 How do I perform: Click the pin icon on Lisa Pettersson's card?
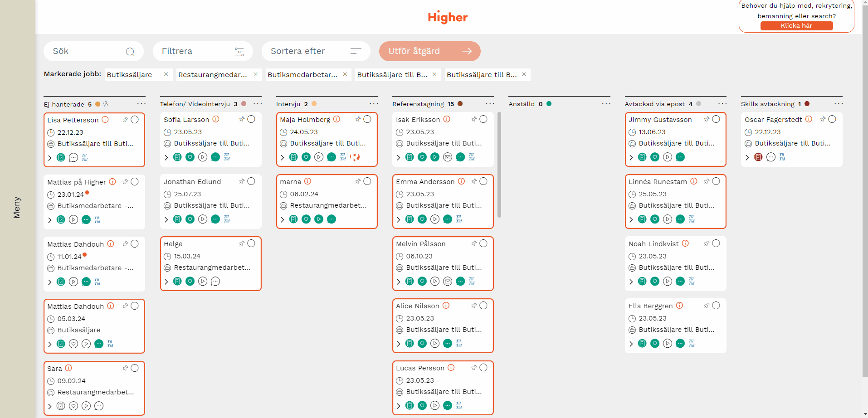click(125, 120)
